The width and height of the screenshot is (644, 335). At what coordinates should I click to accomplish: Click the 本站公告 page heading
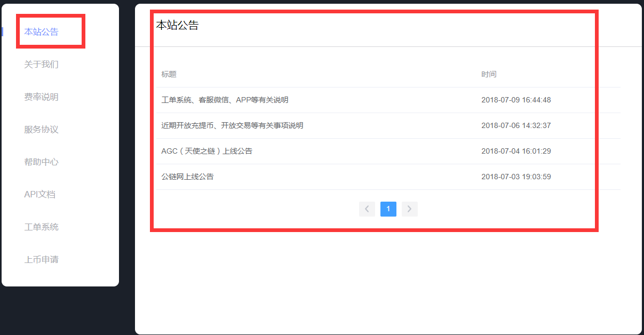point(177,25)
